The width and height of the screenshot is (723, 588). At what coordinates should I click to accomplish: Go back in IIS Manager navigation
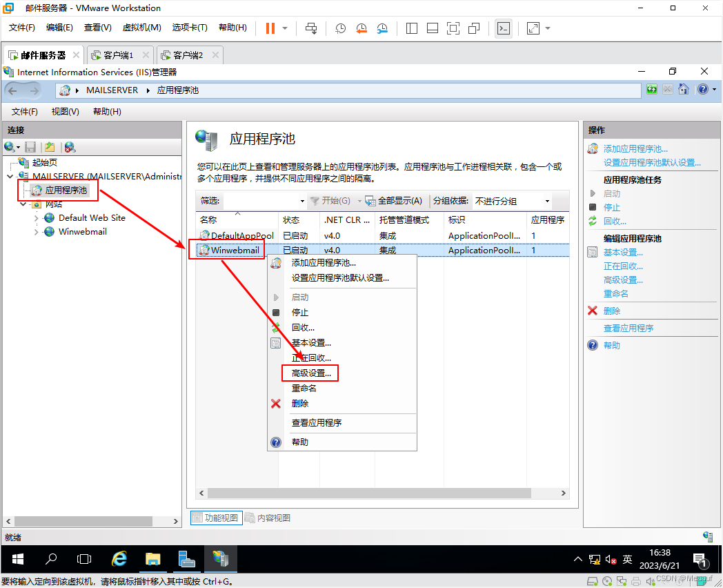pyautogui.click(x=13, y=91)
